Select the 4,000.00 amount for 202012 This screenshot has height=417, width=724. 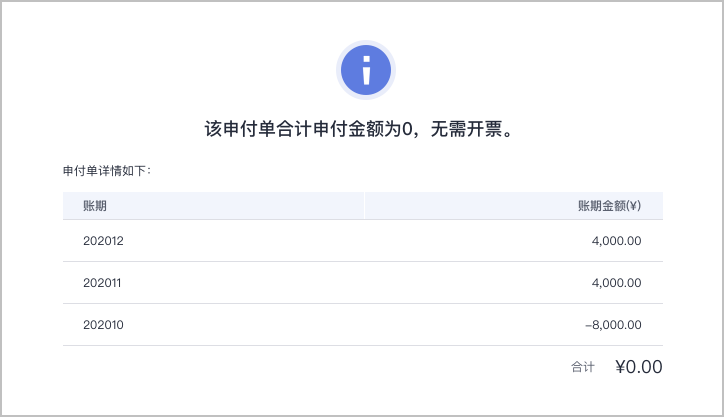pyautogui.click(x=616, y=241)
